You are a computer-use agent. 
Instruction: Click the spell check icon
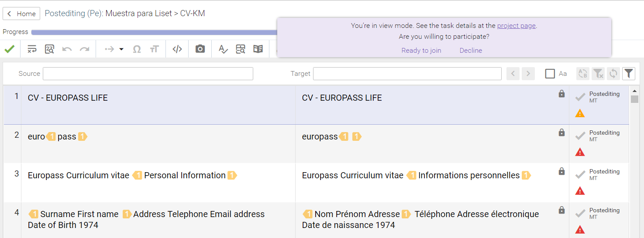[223, 49]
